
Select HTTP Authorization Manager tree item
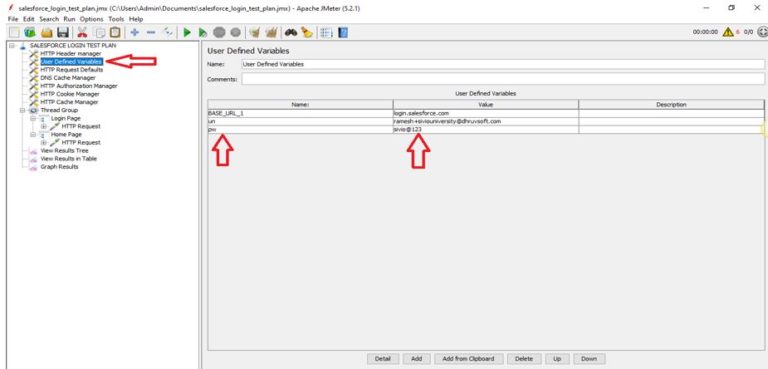[x=79, y=86]
